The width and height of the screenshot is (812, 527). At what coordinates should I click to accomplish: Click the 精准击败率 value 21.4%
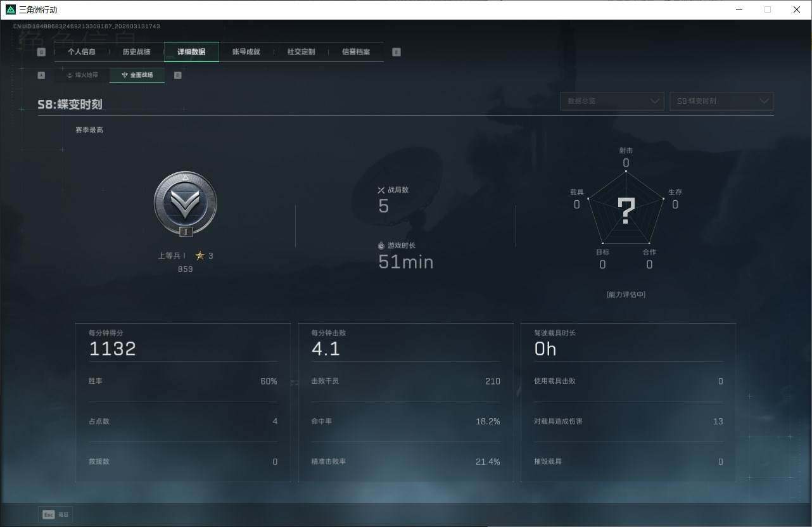(488, 462)
